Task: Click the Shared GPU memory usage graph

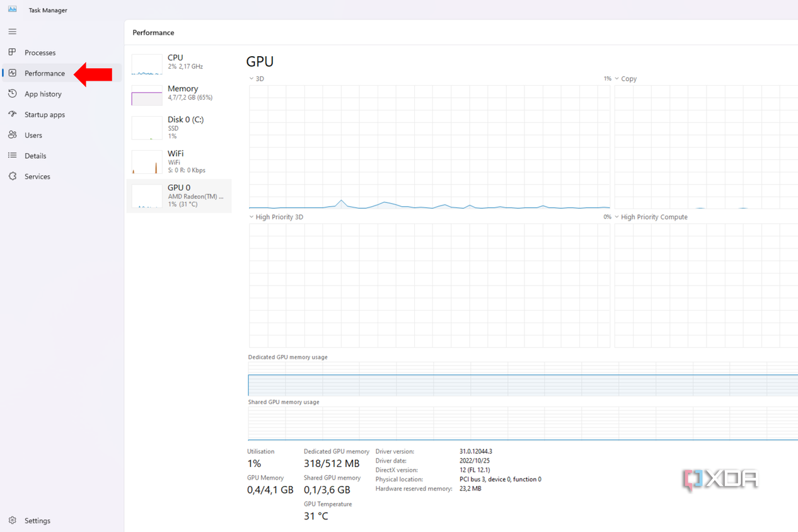Action: (523, 424)
